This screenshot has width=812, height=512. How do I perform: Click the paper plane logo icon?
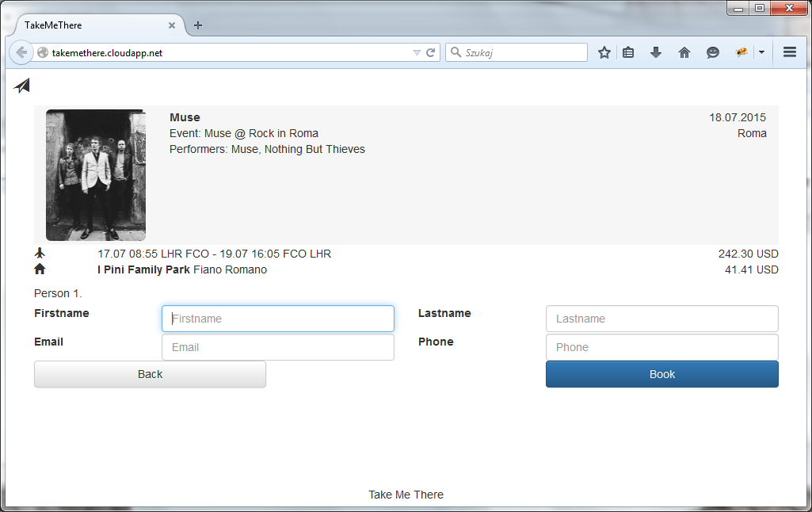pyautogui.click(x=21, y=86)
